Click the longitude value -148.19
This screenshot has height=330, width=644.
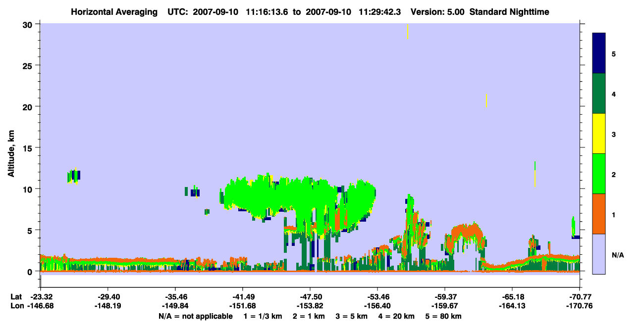click(107, 306)
